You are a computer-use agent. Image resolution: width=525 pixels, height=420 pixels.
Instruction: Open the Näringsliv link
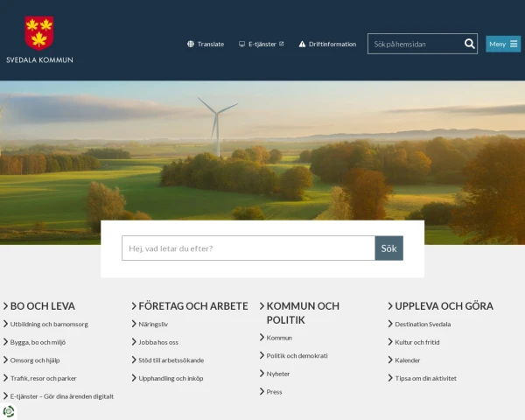tap(153, 325)
